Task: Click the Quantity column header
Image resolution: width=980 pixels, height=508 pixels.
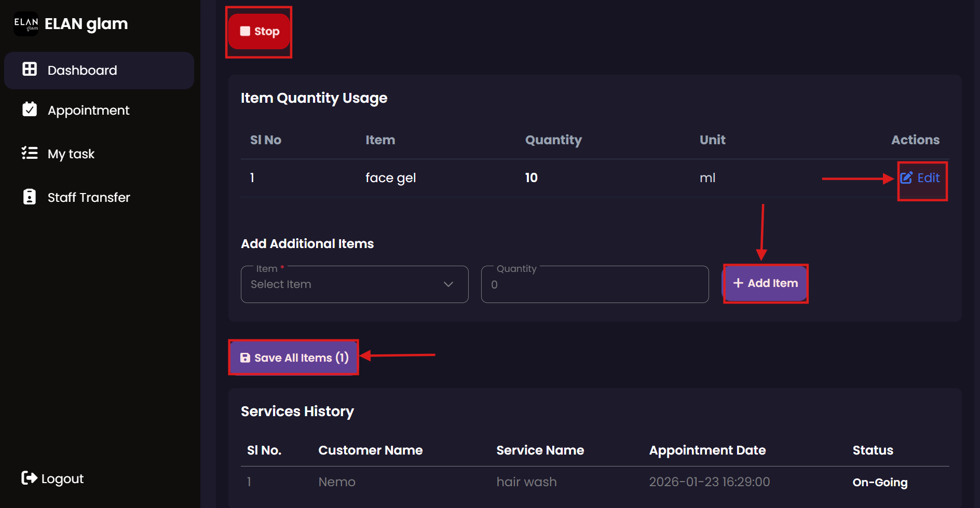Action: (x=553, y=140)
